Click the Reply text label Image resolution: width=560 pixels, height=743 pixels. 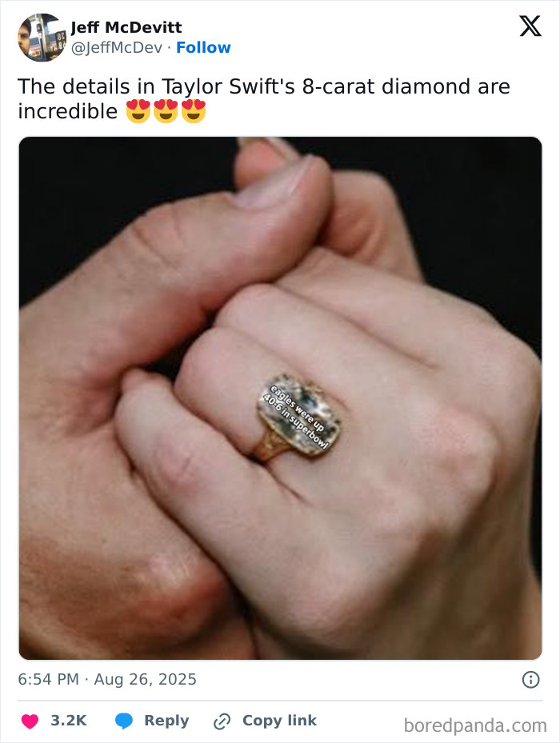166,721
